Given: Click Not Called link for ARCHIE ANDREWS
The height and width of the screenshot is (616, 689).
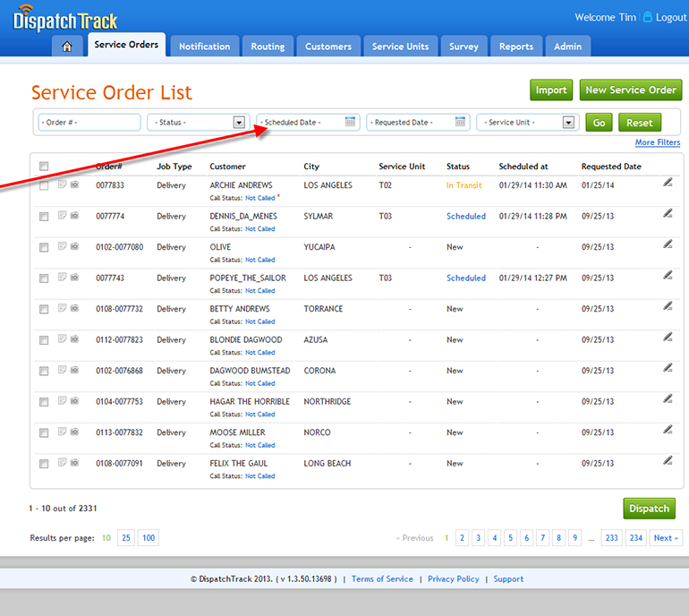Looking at the screenshot, I should pyautogui.click(x=260, y=198).
